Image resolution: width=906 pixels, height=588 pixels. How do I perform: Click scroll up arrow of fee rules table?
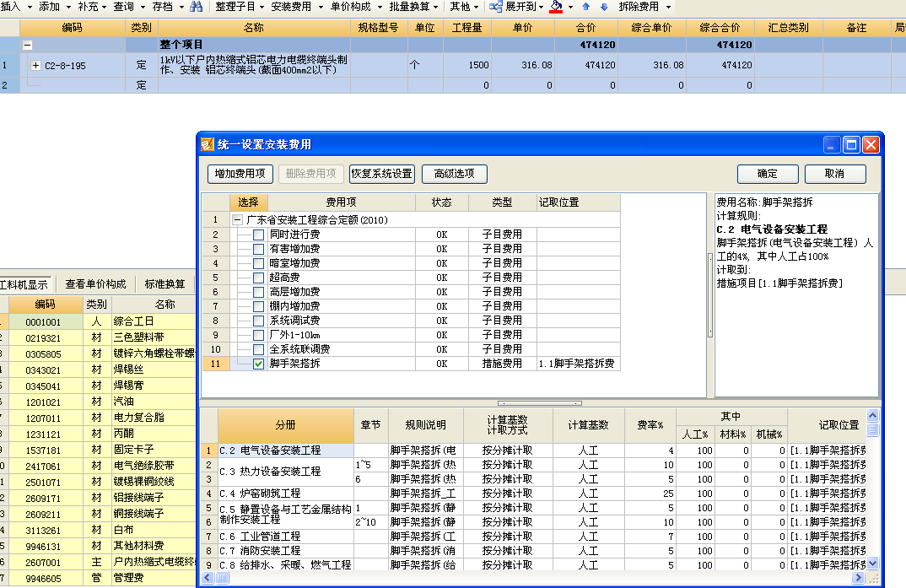pos(872,415)
